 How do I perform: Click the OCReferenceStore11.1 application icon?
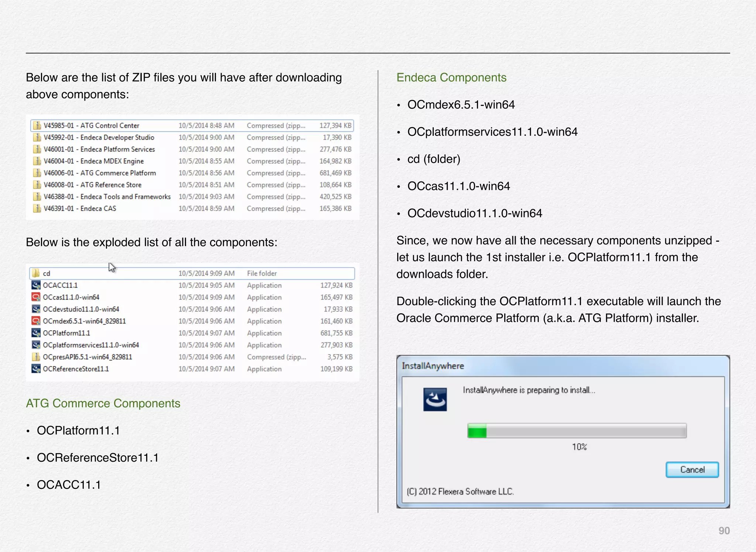(36, 369)
